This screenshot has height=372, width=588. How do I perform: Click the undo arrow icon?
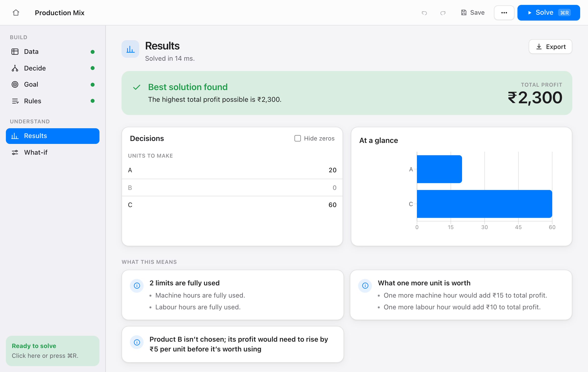click(424, 13)
